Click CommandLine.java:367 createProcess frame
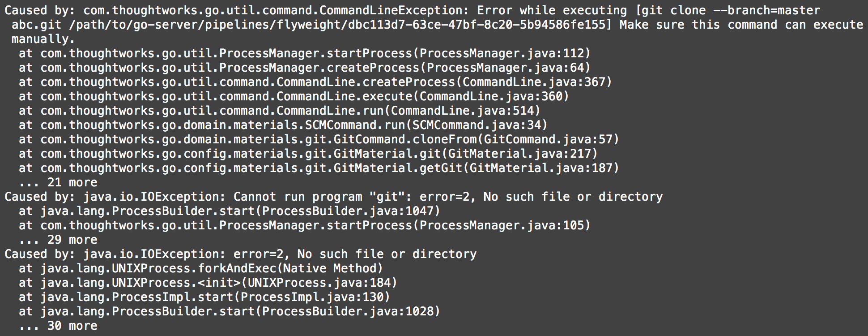This screenshot has height=336, width=868. pyautogui.click(x=534, y=82)
